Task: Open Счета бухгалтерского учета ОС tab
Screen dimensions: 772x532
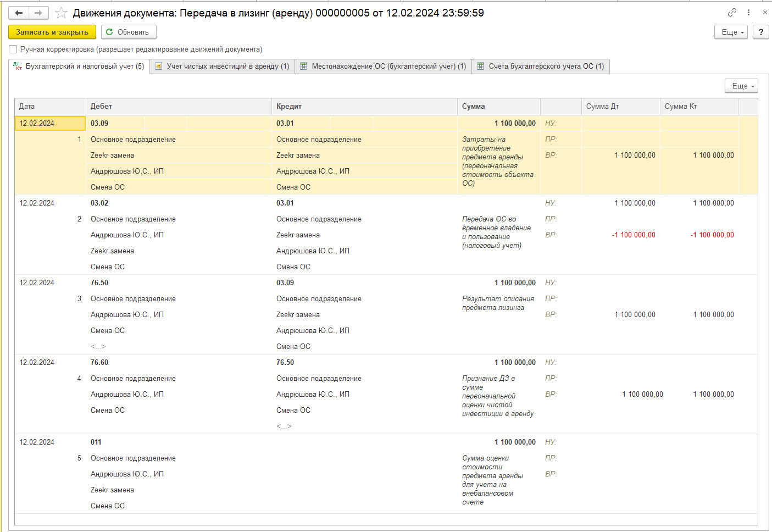Action: 541,66
